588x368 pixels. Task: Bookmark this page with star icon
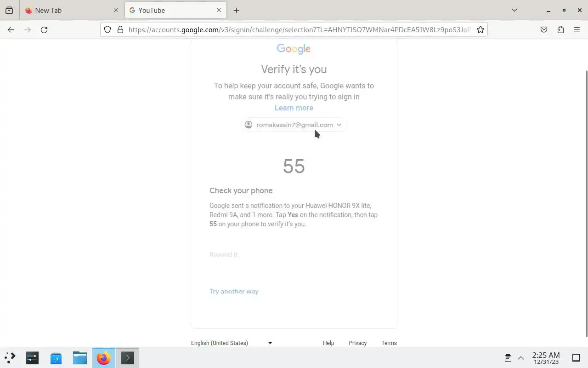[x=481, y=29]
